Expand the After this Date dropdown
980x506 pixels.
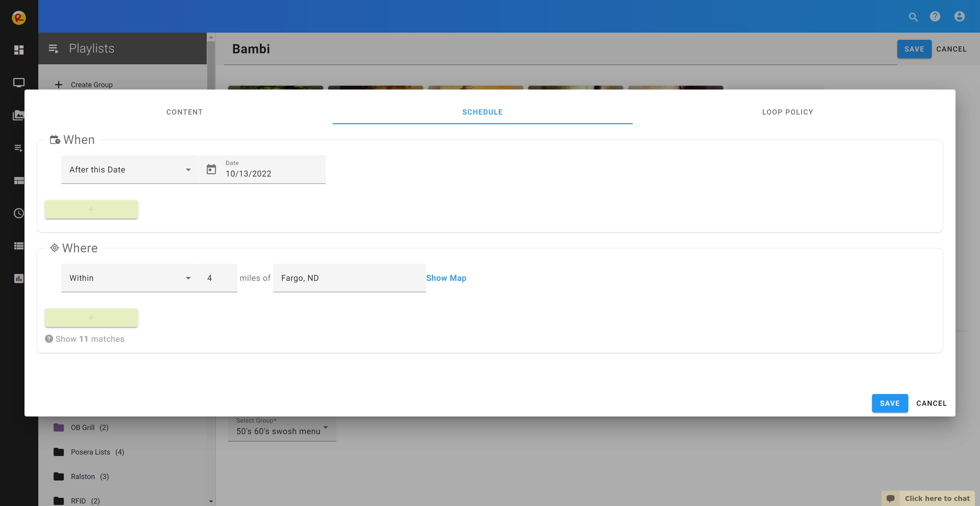pos(129,170)
